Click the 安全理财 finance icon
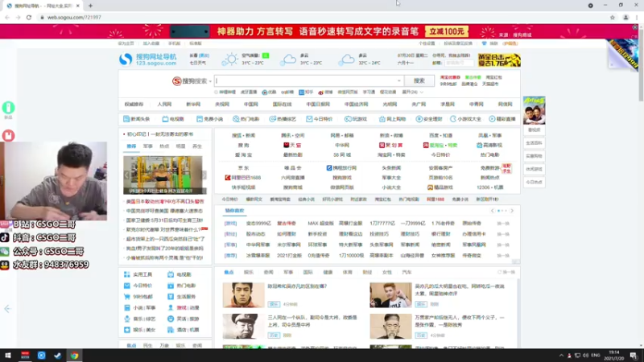The image size is (644, 362). tap(419, 119)
